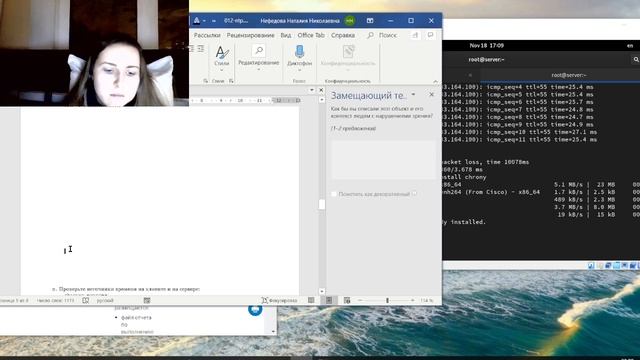The width and height of the screenshot is (640, 360).
Task: Close the alt text (Замещающий текст) pane
Action: coord(431,95)
